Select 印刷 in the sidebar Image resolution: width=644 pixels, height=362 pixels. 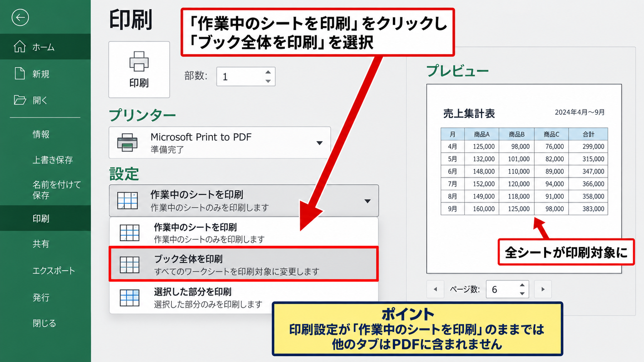[x=45, y=218]
